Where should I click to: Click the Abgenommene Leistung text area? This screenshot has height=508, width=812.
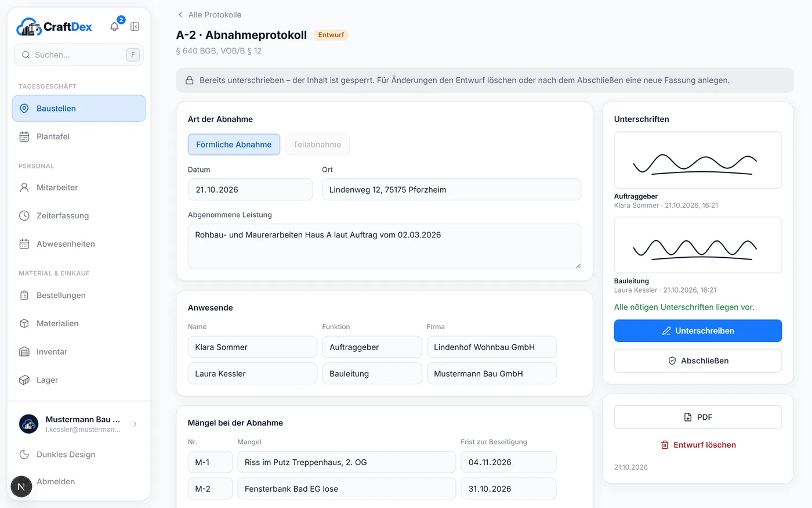pyautogui.click(x=385, y=247)
